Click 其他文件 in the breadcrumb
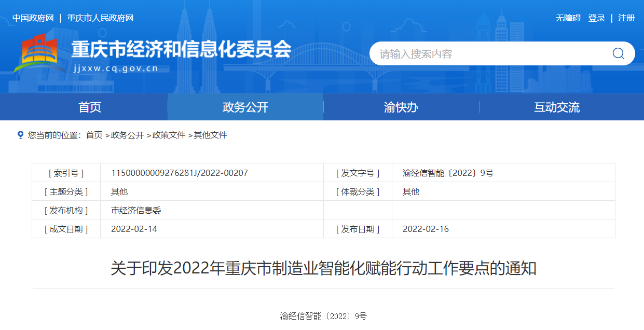This screenshot has height=330, width=644. pyautogui.click(x=210, y=135)
